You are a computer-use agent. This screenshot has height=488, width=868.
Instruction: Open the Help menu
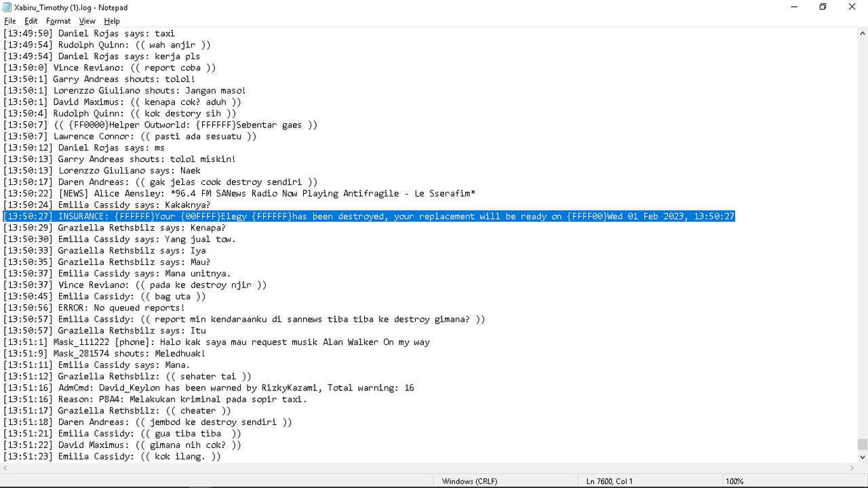tap(112, 21)
